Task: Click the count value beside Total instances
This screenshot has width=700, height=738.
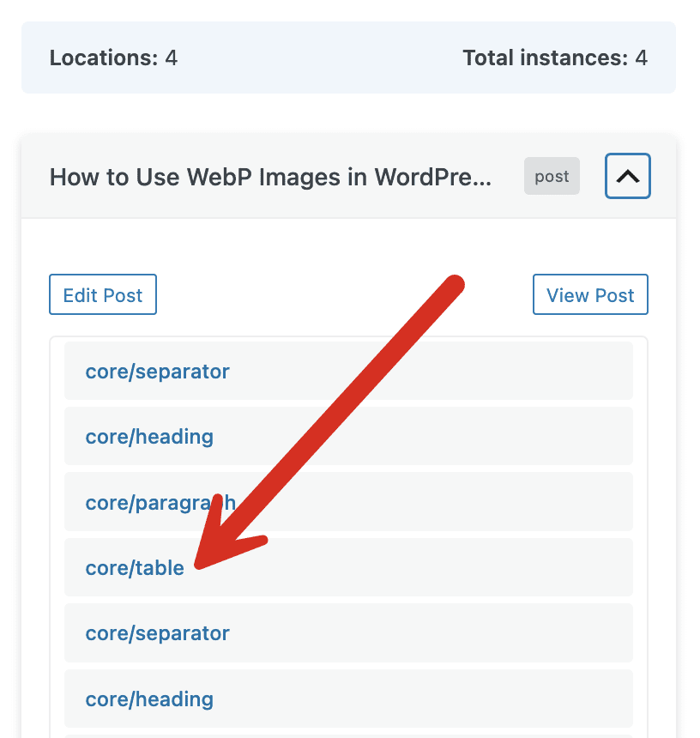Action: [x=641, y=58]
